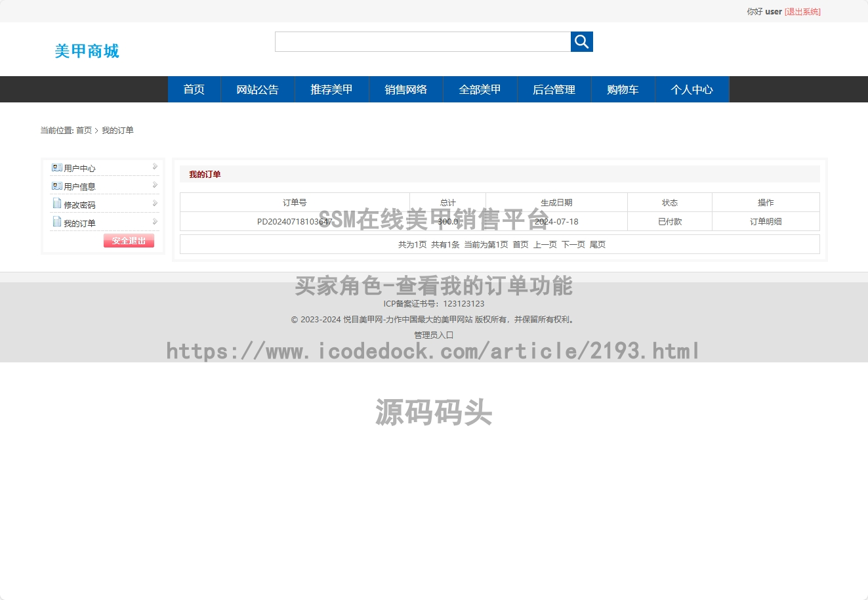Open the 网站公告 navigation tab
Image resolution: width=868 pixels, height=600 pixels.
tap(257, 89)
